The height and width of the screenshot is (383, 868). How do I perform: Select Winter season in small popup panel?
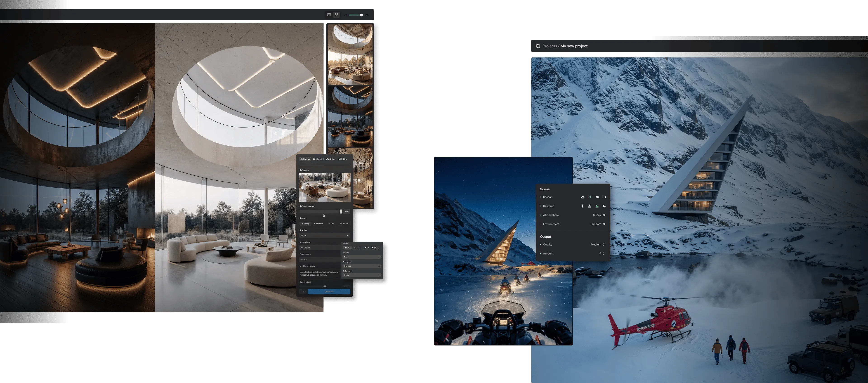(x=376, y=248)
